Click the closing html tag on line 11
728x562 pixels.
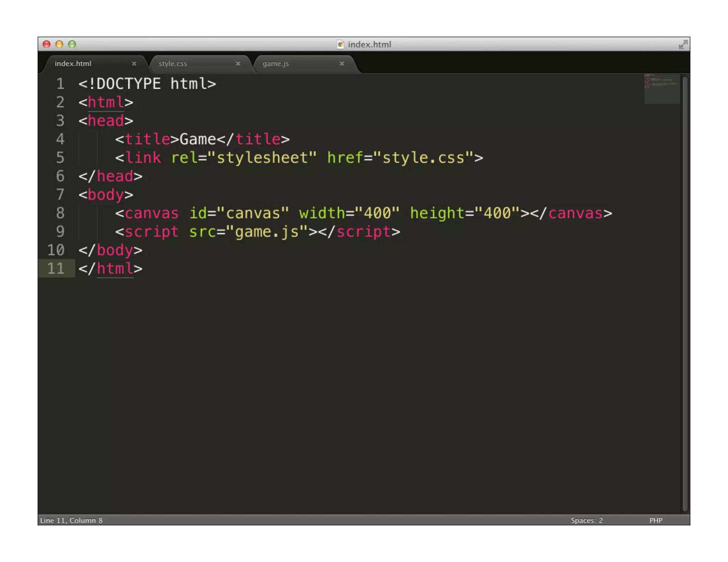(110, 269)
